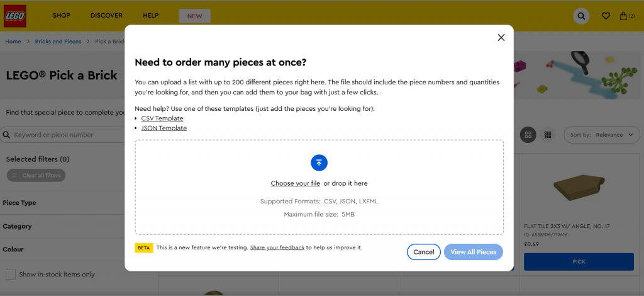Switch to large grid view icon
Viewport: 644px width, 296px height.
coord(528,135)
